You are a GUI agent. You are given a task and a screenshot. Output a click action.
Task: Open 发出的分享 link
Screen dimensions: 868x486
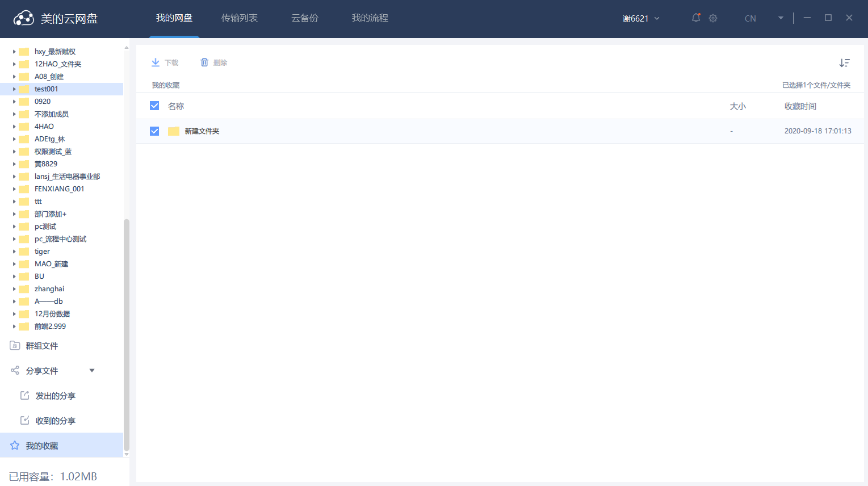56,396
